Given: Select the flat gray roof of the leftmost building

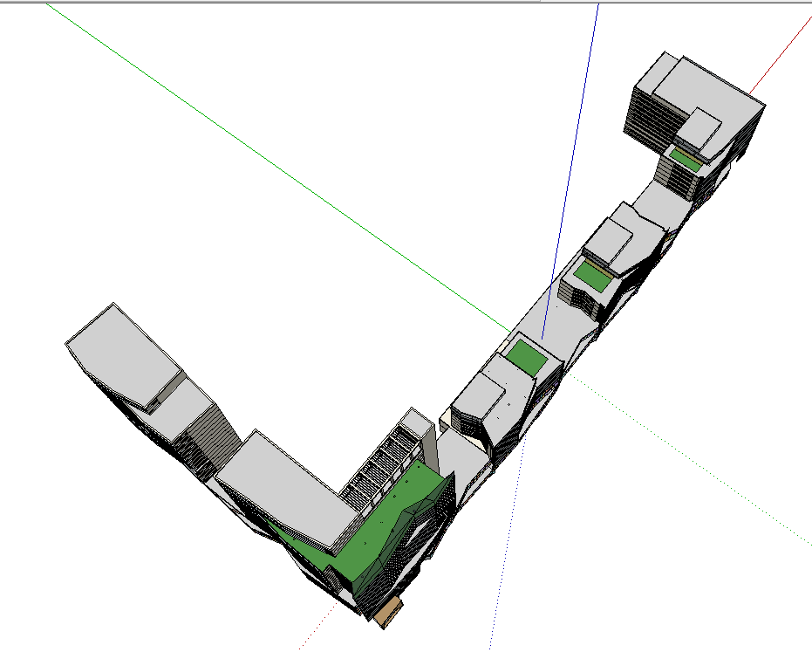Looking at the screenshot, I should [124, 357].
